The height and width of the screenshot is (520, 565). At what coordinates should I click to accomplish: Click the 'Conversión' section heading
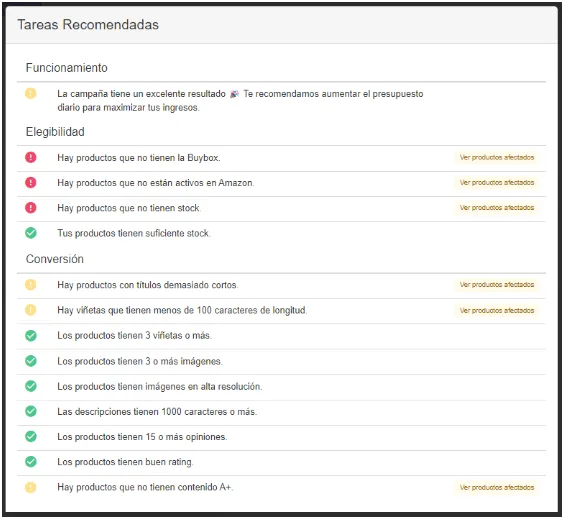[x=55, y=259]
